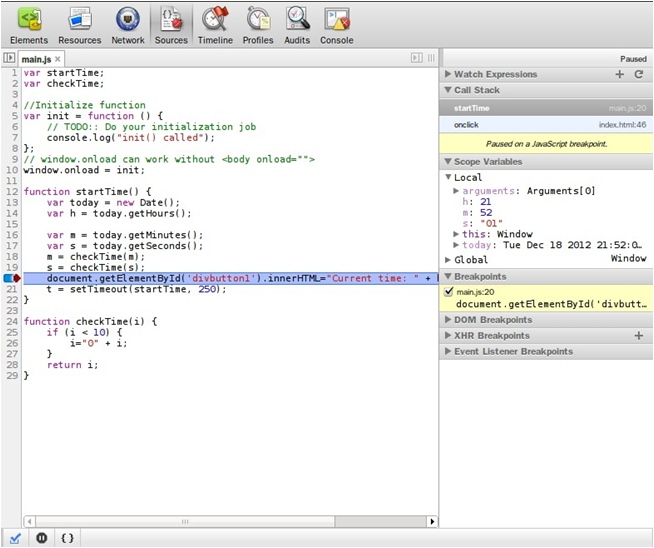Open the Console panel

[x=337, y=25]
